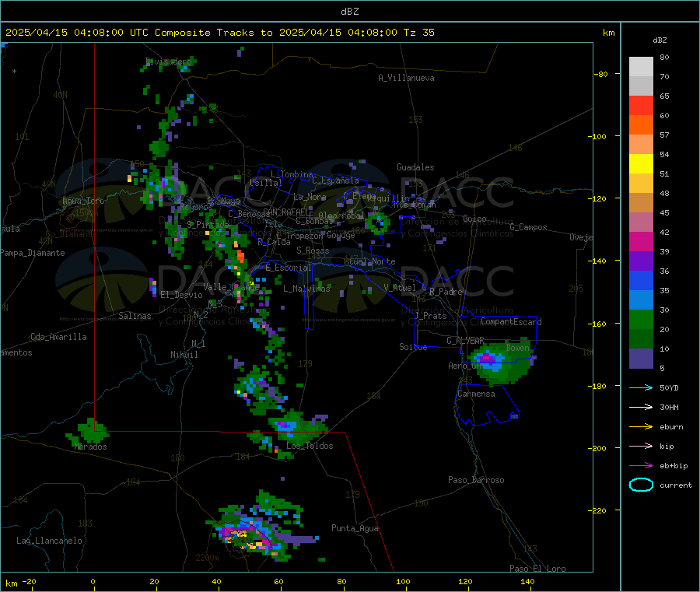700x592 pixels.
Task: Click the cyan current ellipse icon
Action: pyautogui.click(x=641, y=485)
